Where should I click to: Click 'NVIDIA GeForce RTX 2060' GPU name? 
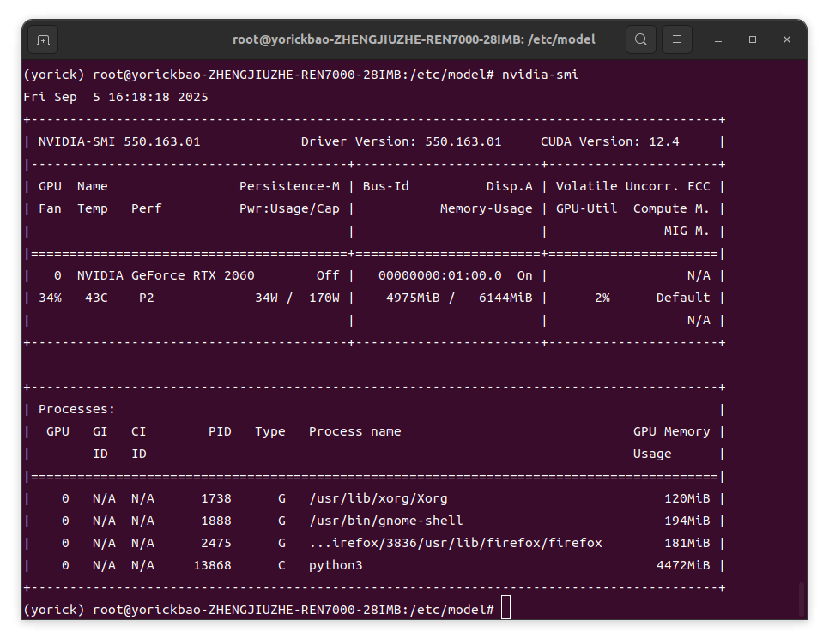166,276
